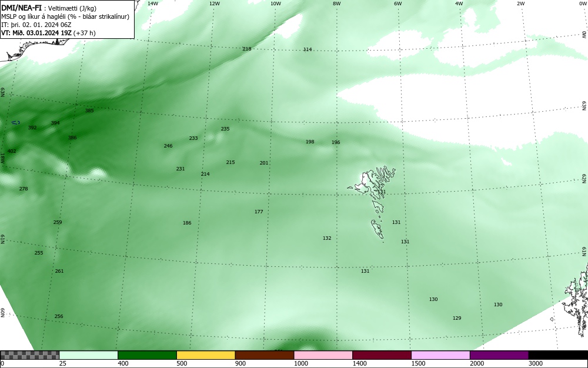Screen dimensions: 588x368
Task: Click the purple 2000–3000 legend swatch
Action: pos(499,355)
